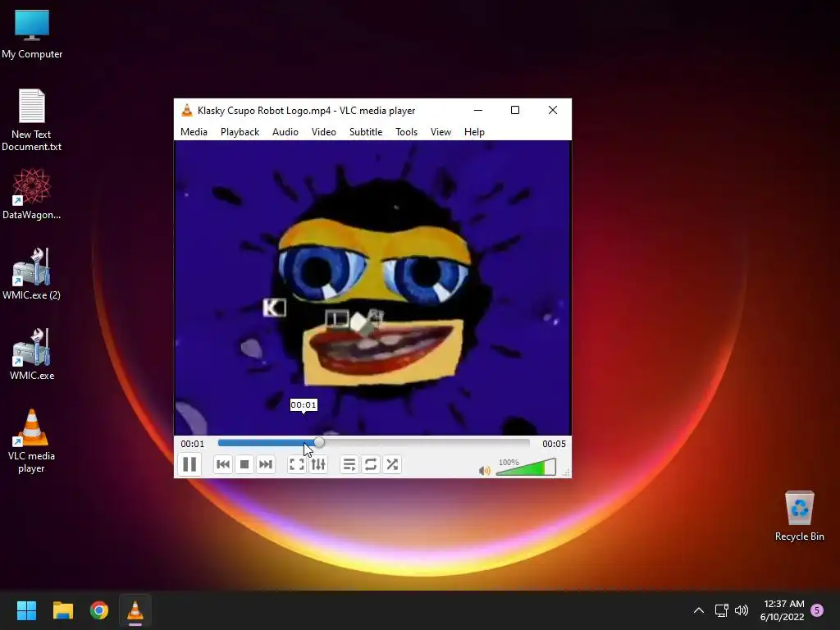
Task: Click total duration label 00:05
Action: click(554, 444)
